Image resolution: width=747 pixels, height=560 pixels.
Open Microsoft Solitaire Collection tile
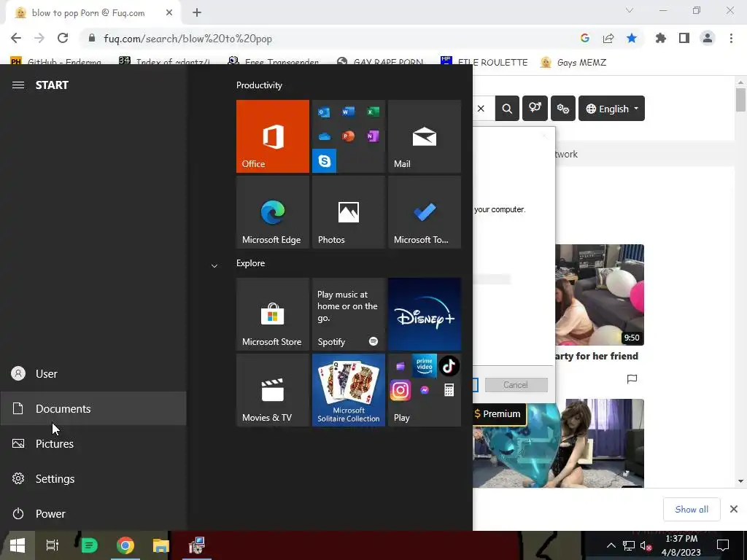(x=348, y=390)
